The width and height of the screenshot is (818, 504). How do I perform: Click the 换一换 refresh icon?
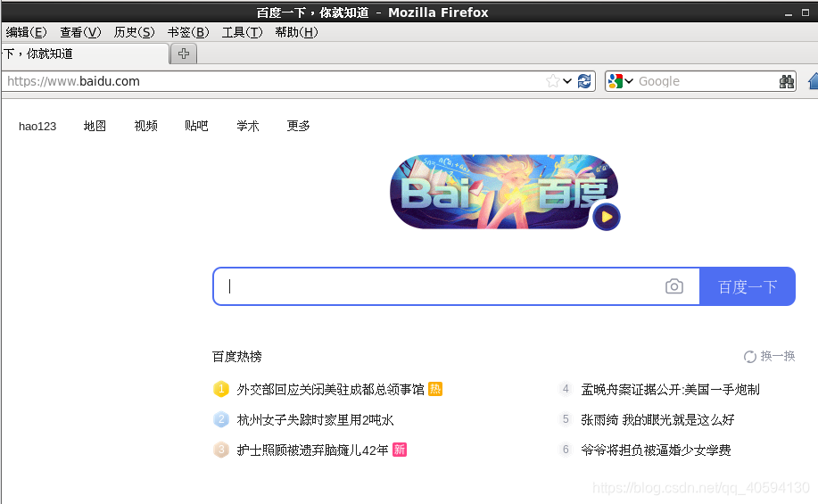click(749, 356)
